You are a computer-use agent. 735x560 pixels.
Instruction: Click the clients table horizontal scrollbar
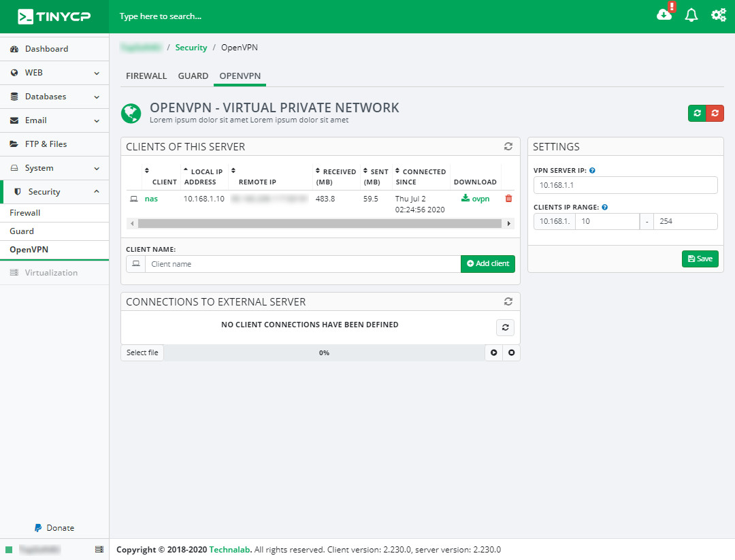[320, 224]
